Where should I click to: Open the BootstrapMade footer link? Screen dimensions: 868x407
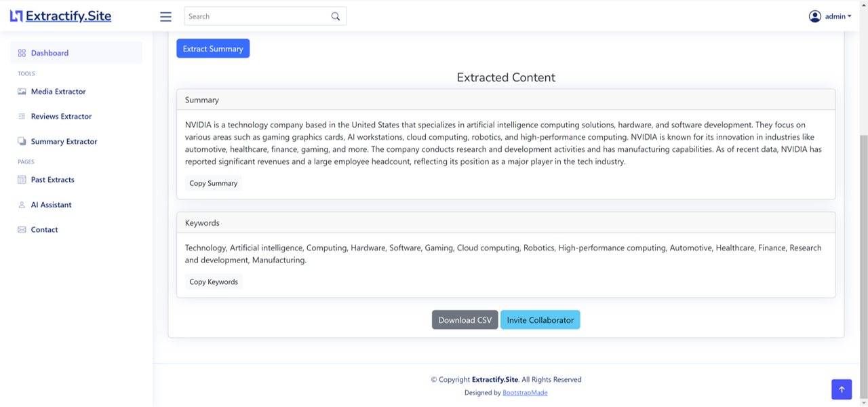point(525,392)
